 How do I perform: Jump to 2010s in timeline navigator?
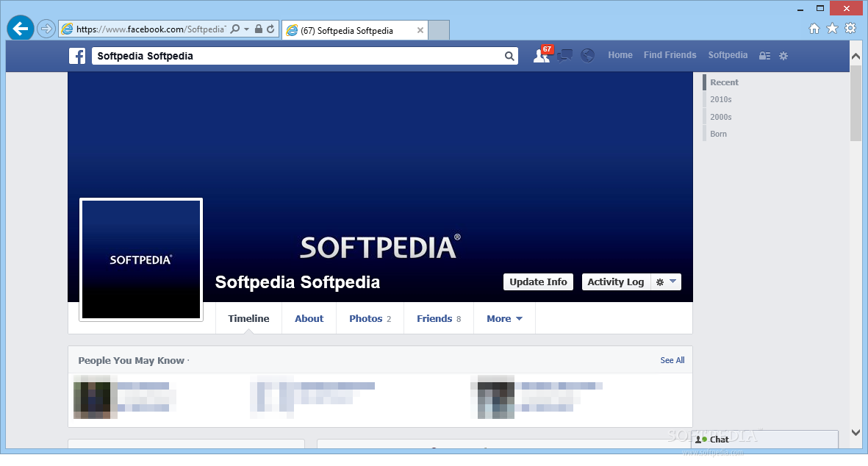tap(721, 100)
